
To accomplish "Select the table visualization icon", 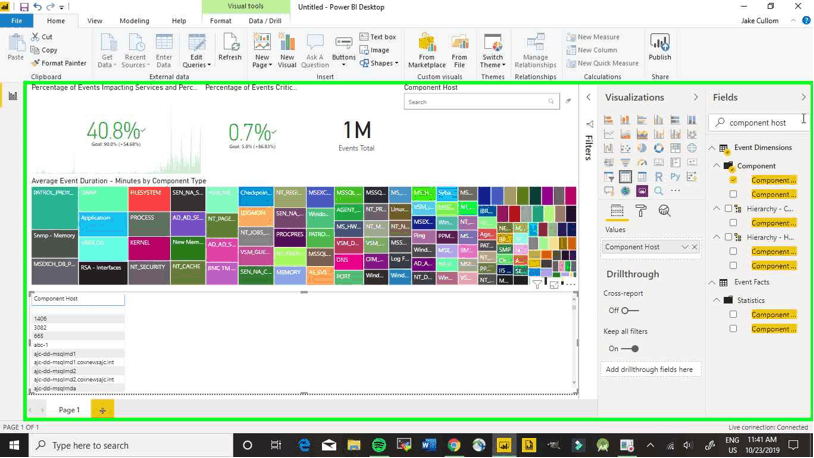I will tap(625, 177).
